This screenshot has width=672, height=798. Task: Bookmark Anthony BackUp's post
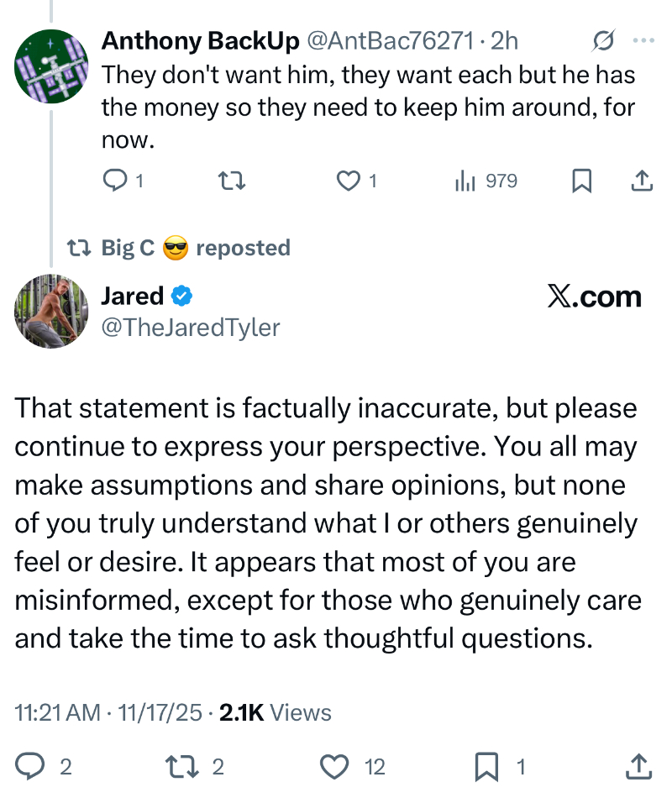(x=581, y=181)
